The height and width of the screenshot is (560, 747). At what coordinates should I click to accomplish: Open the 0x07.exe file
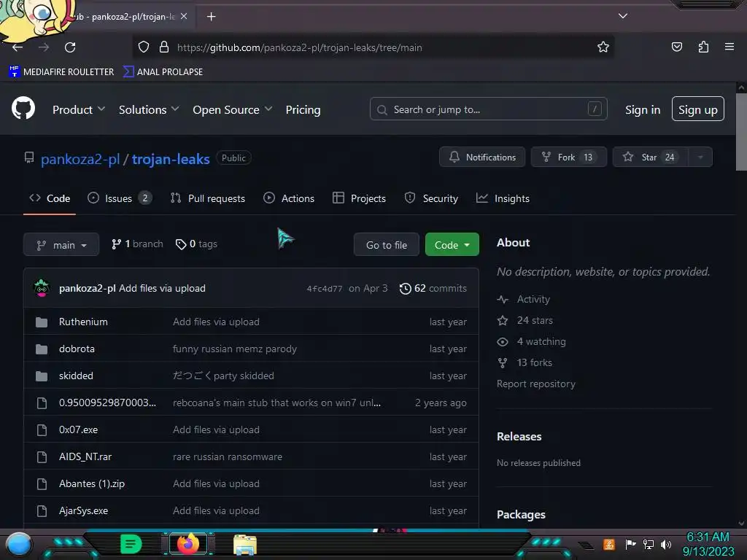click(x=78, y=429)
